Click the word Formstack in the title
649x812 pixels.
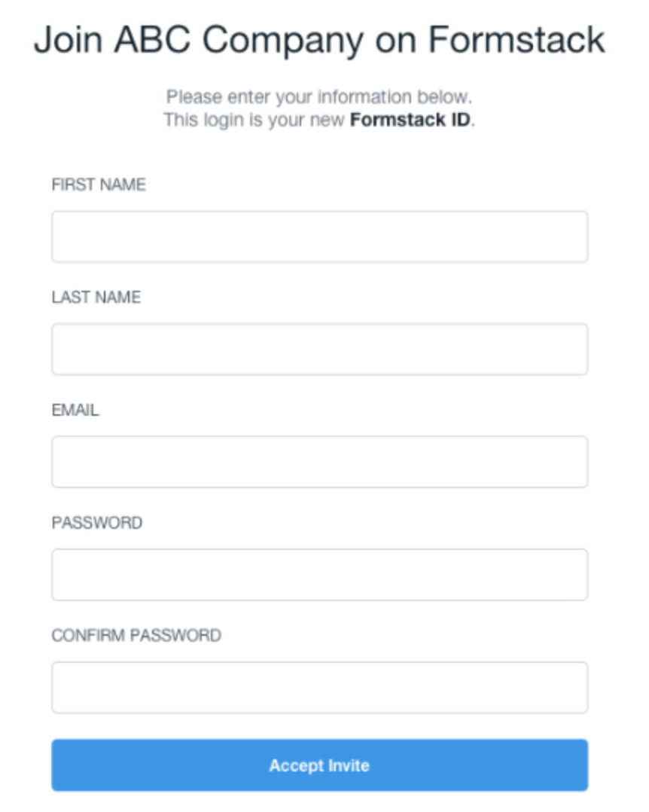pyautogui.click(x=516, y=39)
